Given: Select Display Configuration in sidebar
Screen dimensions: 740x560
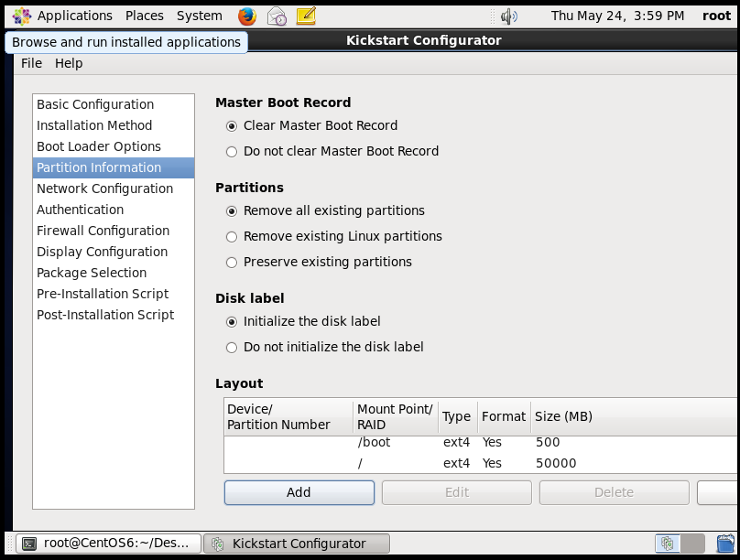Looking at the screenshot, I should 114,252.
